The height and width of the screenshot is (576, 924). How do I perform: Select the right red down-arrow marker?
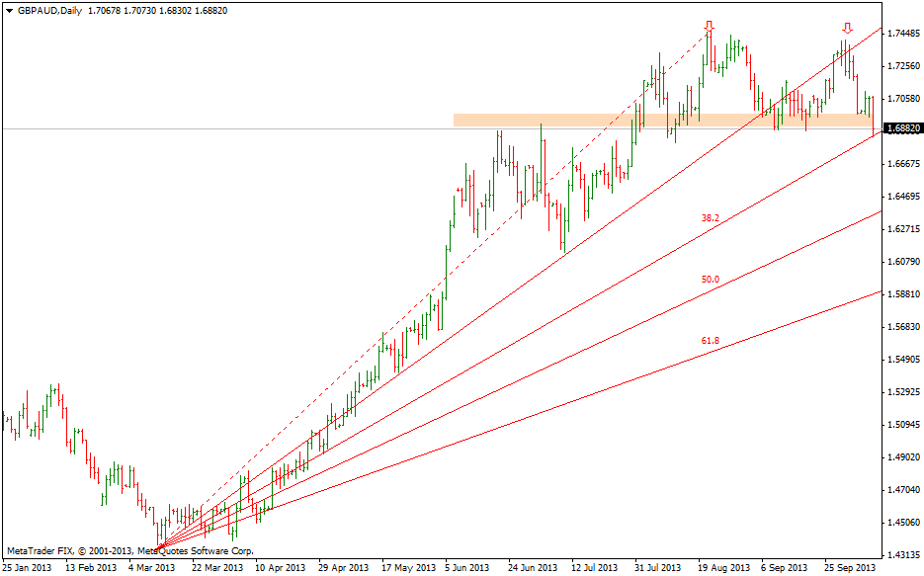(x=847, y=28)
